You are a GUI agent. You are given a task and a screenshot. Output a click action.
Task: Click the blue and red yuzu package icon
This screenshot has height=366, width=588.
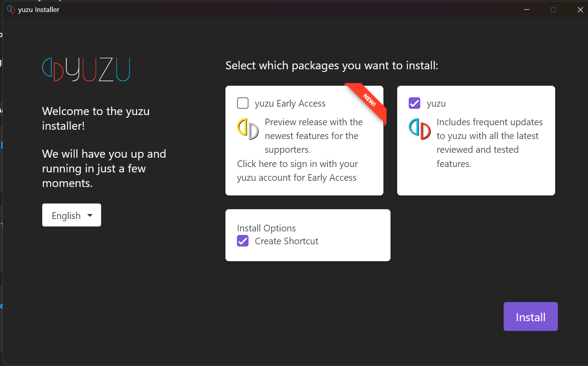[419, 129]
